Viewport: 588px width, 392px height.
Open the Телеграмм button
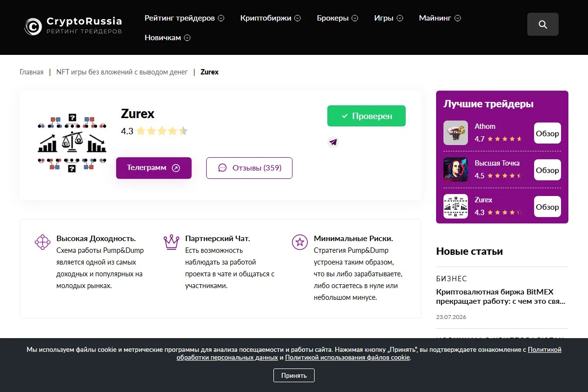tap(154, 168)
